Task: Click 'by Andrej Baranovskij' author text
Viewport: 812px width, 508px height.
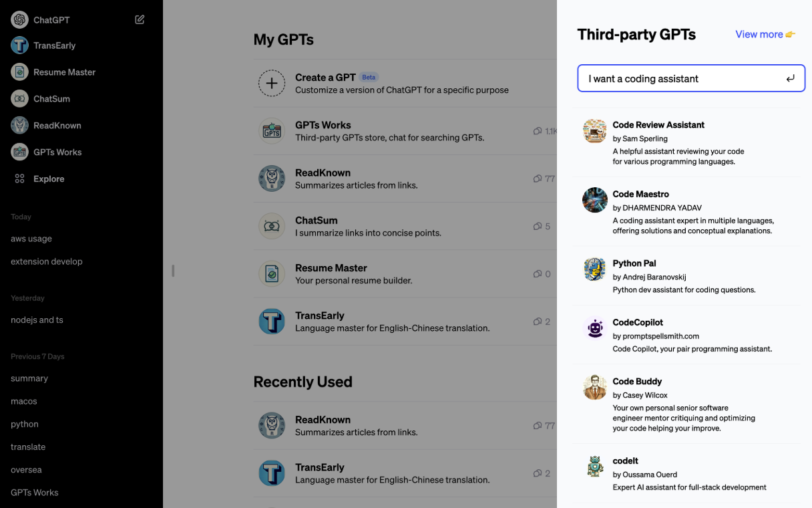Action: pos(649,277)
